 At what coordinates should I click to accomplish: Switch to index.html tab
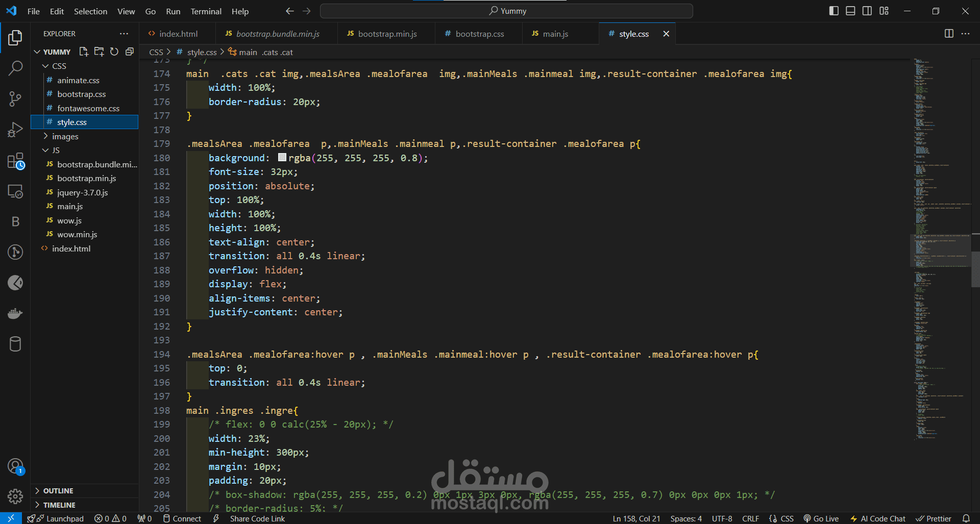pos(178,34)
